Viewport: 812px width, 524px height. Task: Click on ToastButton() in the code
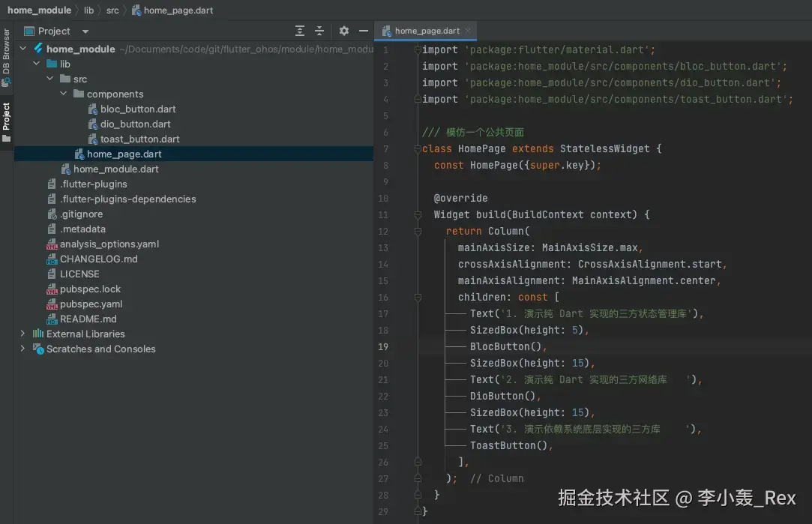point(508,446)
